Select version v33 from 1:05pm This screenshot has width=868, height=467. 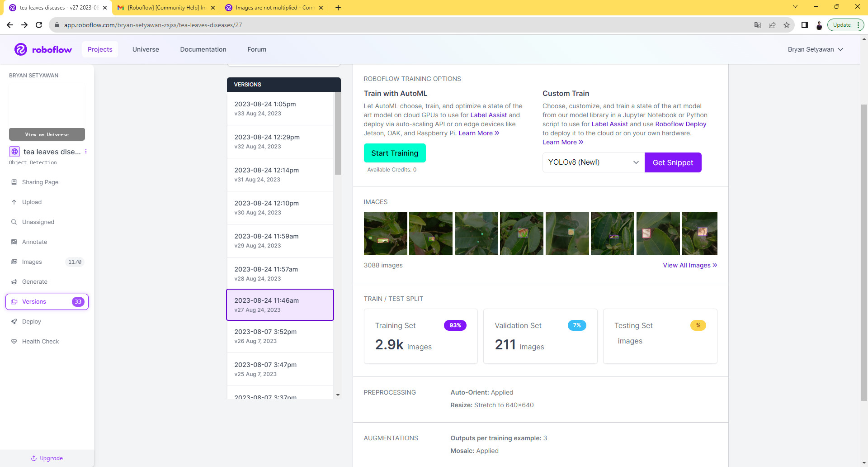[x=280, y=109]
